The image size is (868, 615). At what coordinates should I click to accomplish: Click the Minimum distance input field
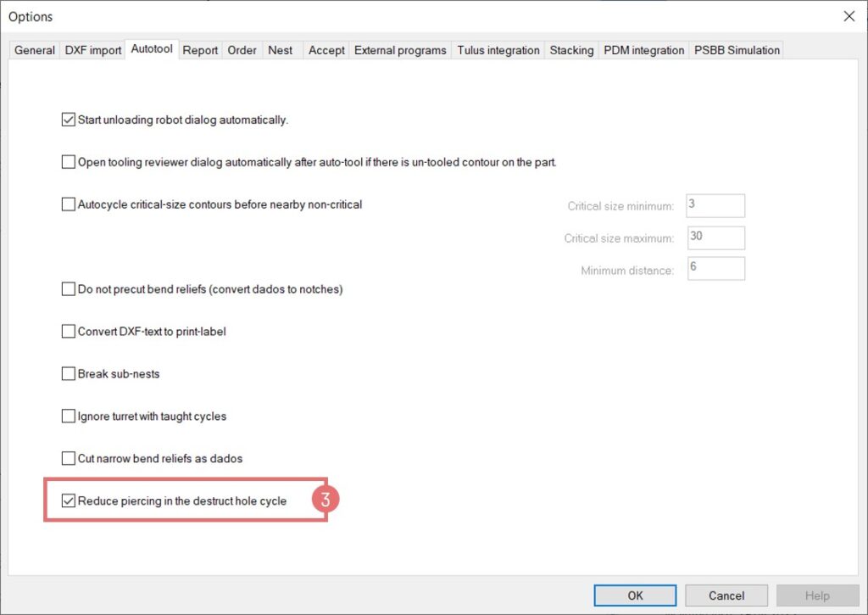tap(714, 269)
